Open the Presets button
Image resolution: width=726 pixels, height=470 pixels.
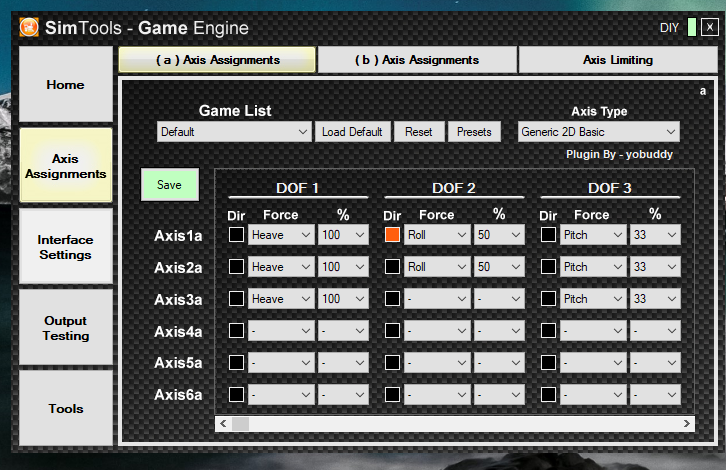coord(474,132)
